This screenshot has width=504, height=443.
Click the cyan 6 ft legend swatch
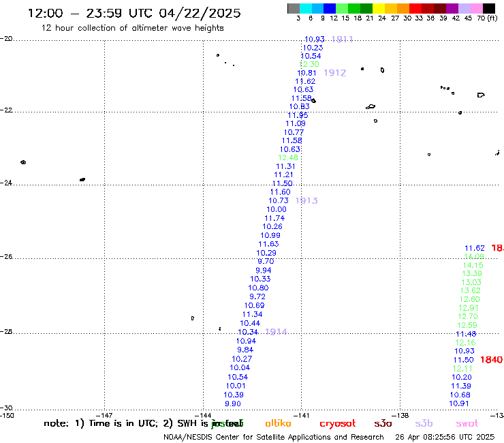pos(306,8)
